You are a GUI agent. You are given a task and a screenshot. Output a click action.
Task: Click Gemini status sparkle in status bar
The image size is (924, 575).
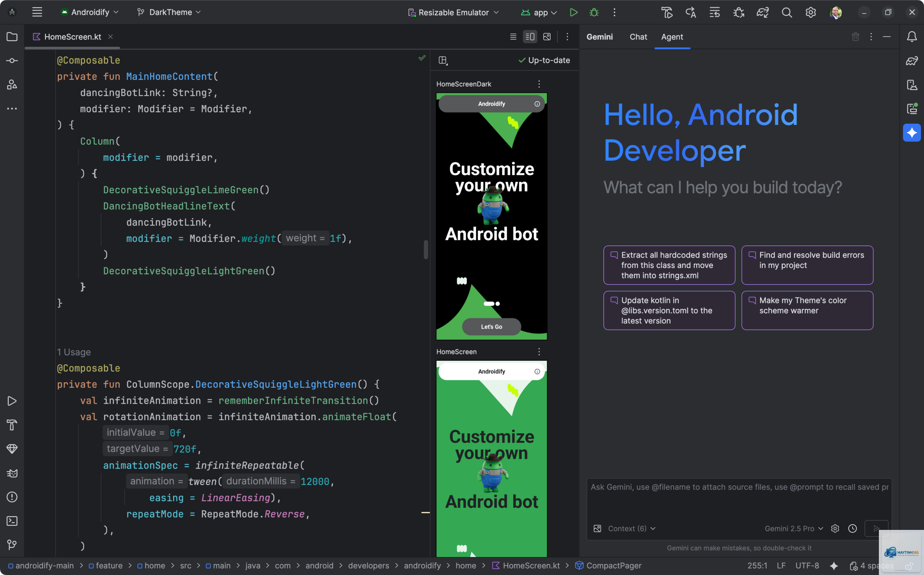(834, 566)
